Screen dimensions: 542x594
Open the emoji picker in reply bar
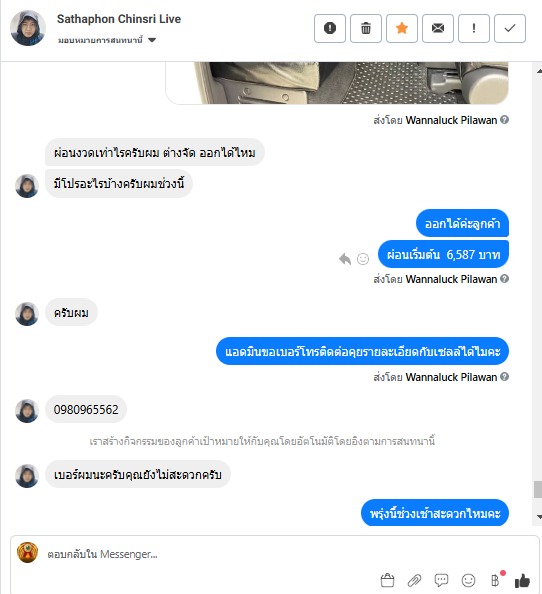click(469, 580)
